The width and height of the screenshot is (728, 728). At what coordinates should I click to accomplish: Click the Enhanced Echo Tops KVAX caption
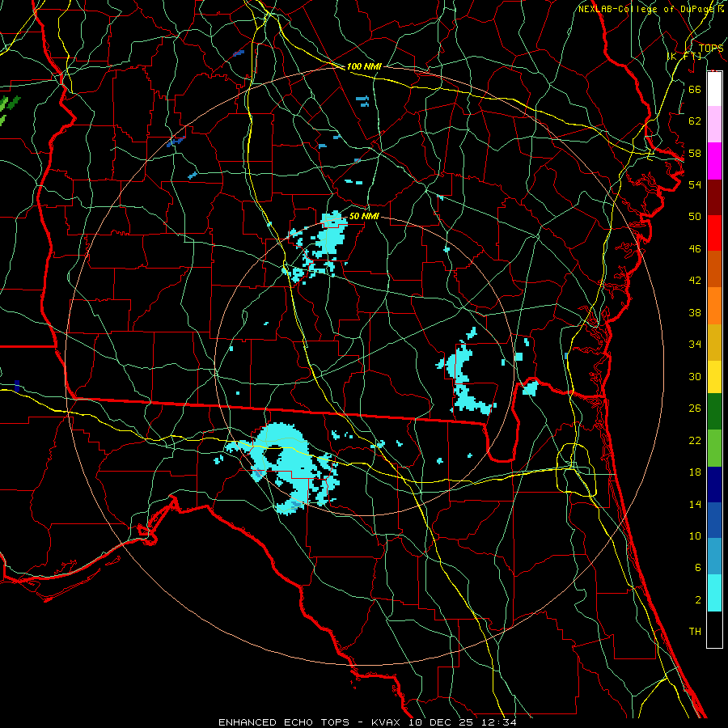(x=366, y=722)
